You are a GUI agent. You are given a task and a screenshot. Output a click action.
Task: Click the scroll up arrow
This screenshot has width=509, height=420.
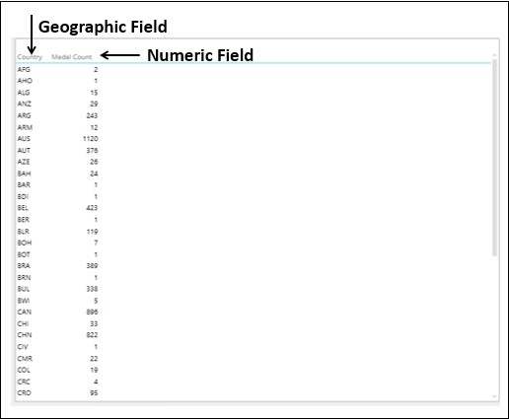pyautogui.click(x=494, y=55)
